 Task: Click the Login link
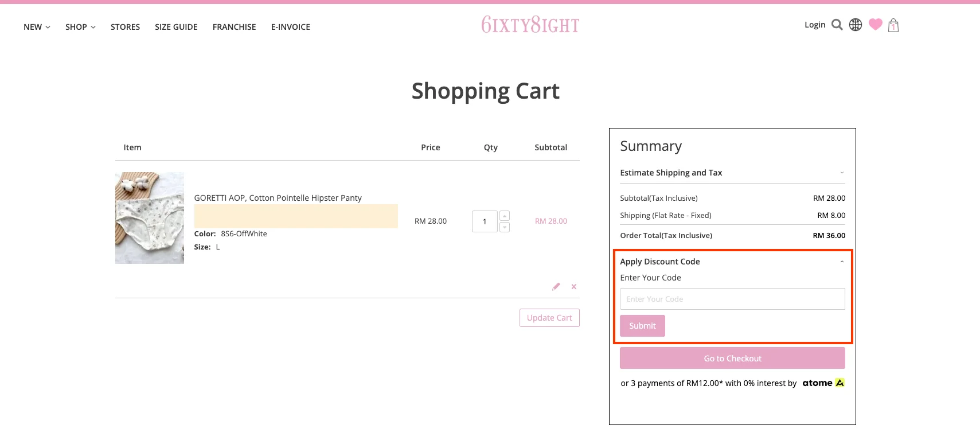click(815, 25)
